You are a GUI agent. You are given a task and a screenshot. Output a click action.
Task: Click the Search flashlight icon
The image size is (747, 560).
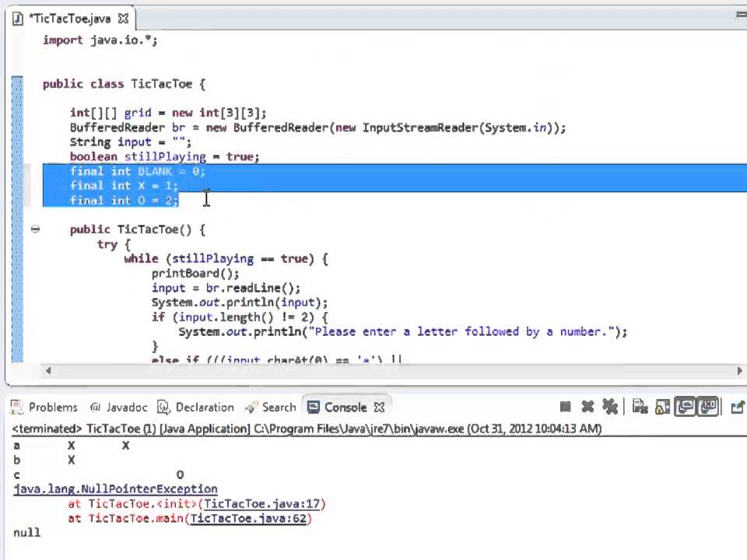click(x=251, y=407)
